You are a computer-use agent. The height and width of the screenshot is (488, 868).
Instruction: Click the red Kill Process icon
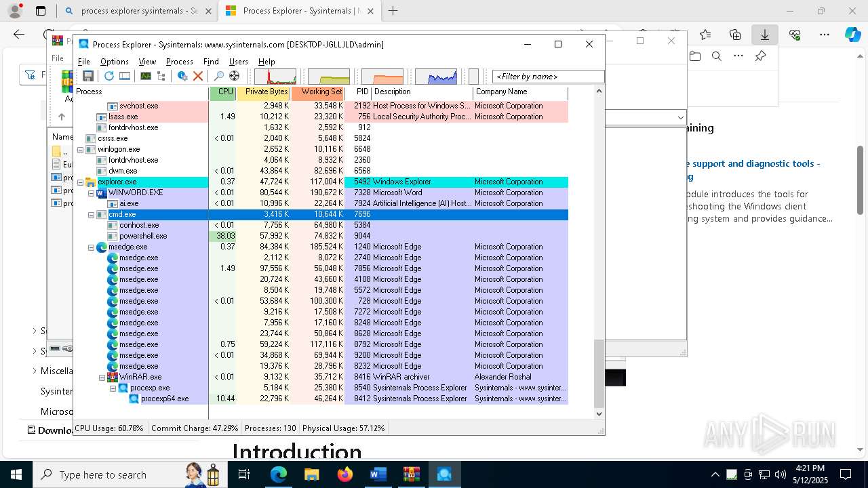pyautogui.click(x=198, y=76)
